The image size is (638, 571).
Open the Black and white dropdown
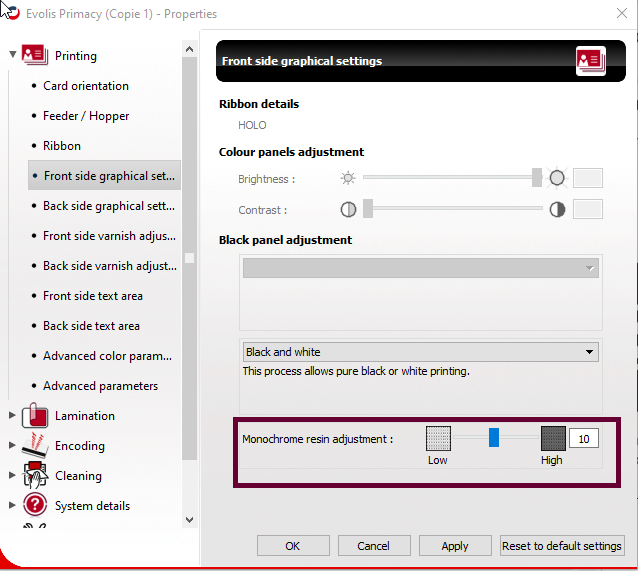[x=421, y=352]
